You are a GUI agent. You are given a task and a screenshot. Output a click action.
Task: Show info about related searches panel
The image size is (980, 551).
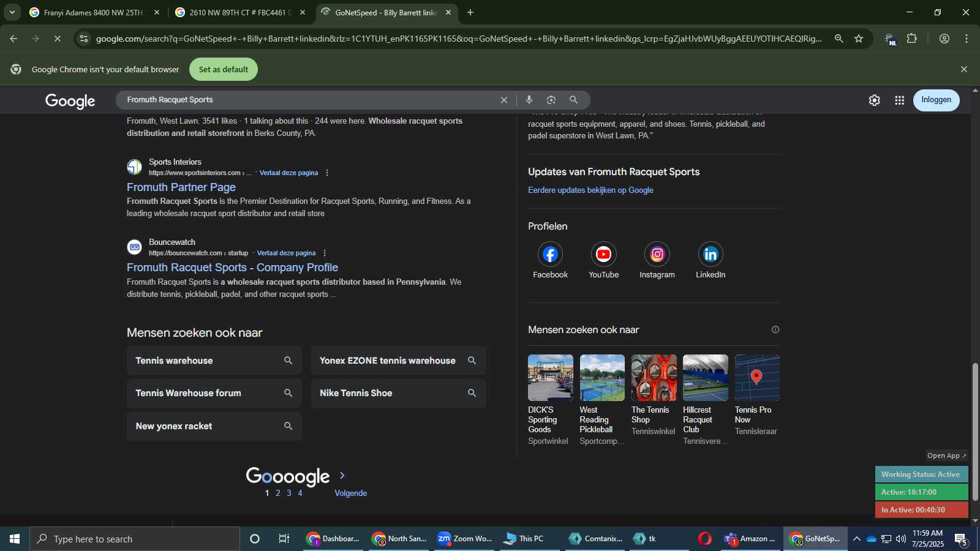coord(775,329)
